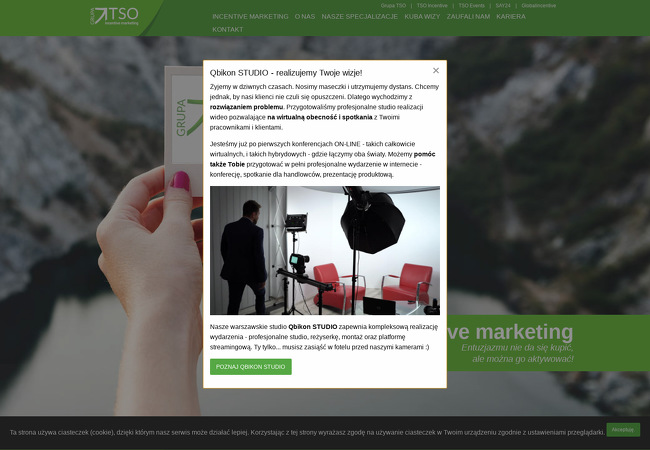Click the bold text 'rozwiązaniem problemu'
Image resolution: width=650 pixels, height=450 pixels.
[x=246, y=107]
